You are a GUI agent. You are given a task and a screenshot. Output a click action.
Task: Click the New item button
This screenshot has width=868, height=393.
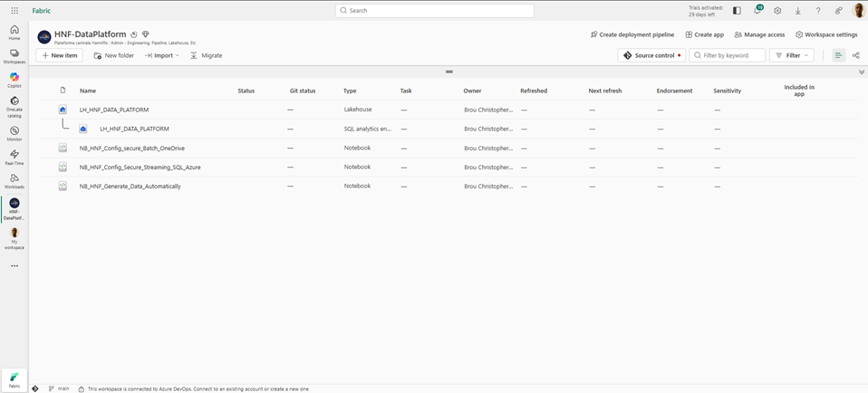click(59, 55)
